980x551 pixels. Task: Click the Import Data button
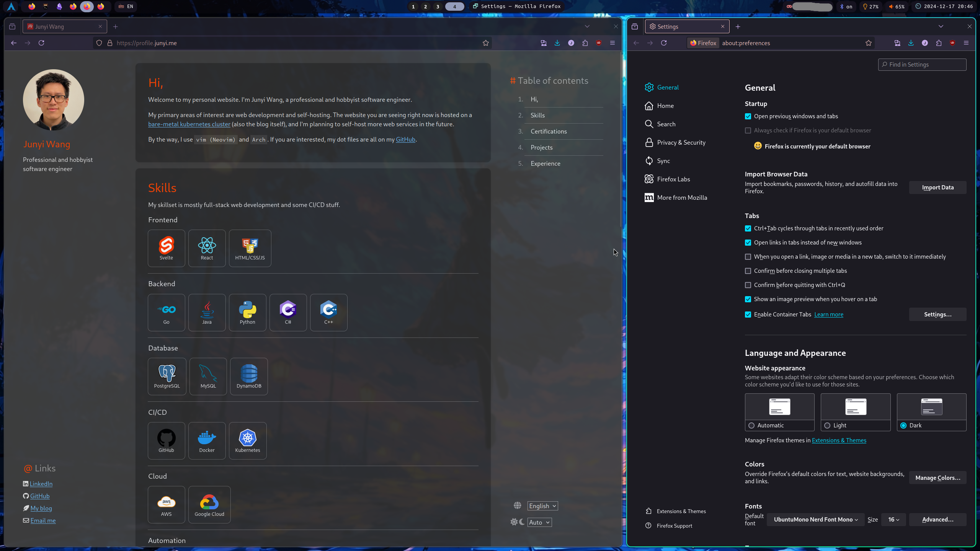point(938,187)
